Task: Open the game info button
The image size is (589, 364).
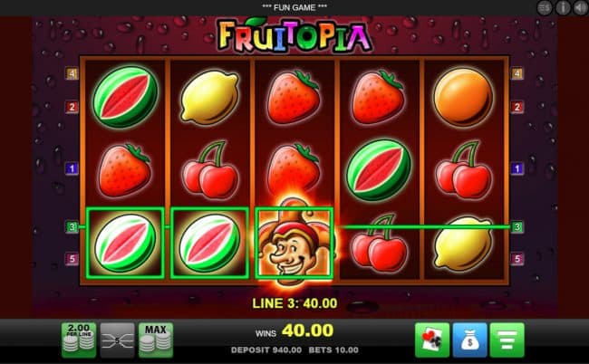Action: 563,7
